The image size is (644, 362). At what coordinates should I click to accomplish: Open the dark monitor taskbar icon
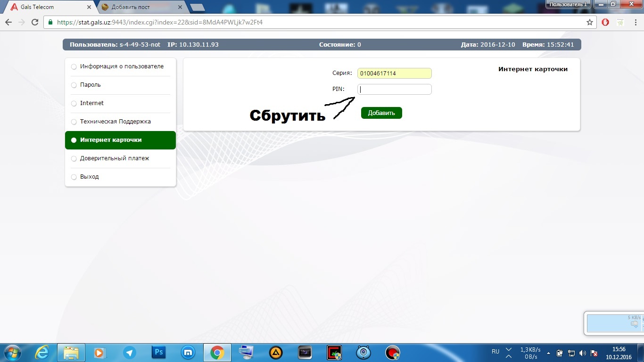[305, 353]
